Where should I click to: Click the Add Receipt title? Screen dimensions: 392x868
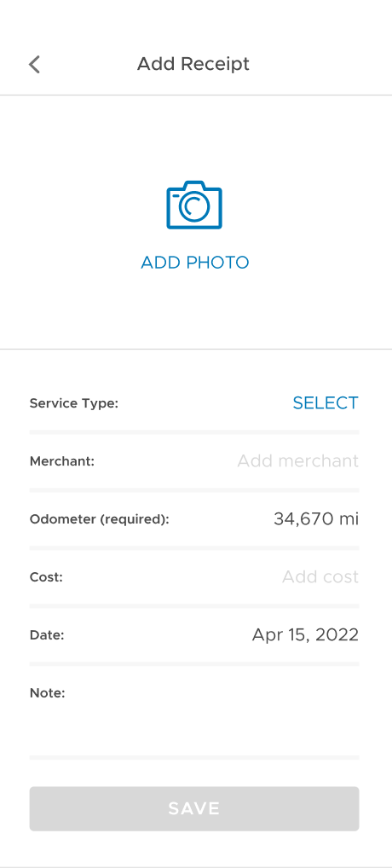tap(193, 64)
